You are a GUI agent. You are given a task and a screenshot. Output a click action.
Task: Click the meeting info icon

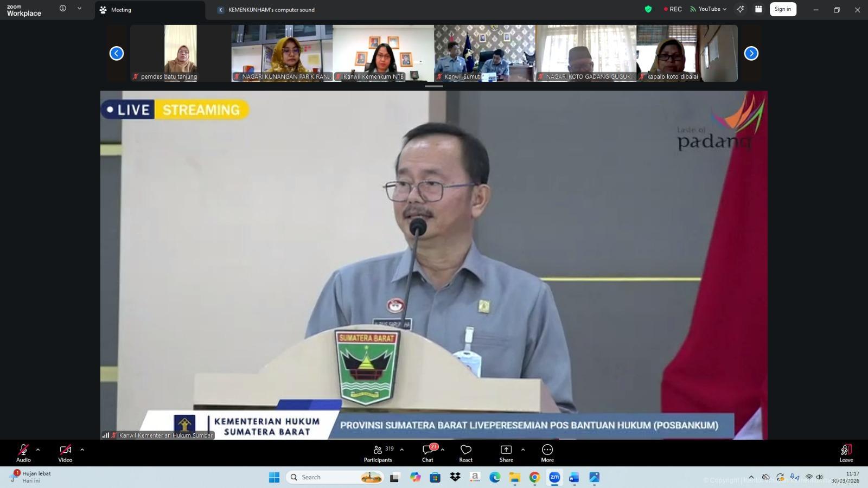63,9
